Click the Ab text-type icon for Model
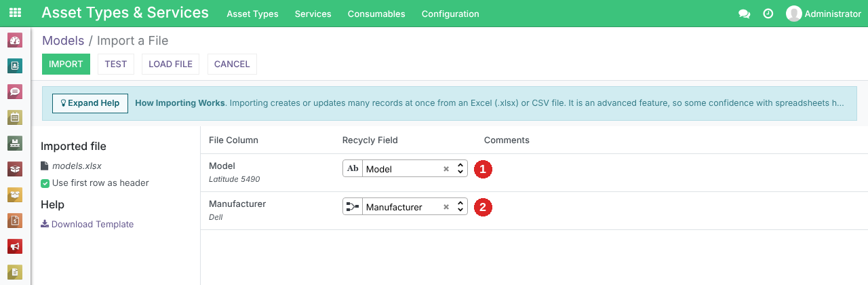Screen dimensions: 868x285 tap(353, 169)
